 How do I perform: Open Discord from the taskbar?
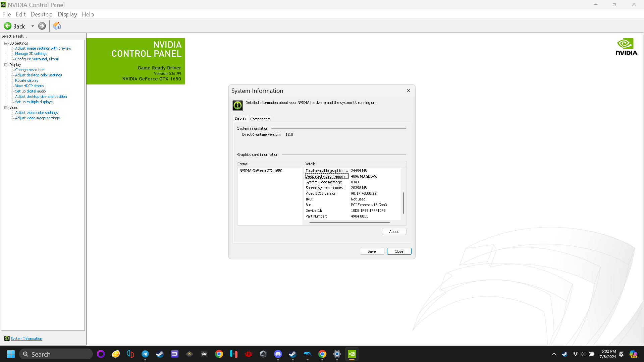[278, 354]
